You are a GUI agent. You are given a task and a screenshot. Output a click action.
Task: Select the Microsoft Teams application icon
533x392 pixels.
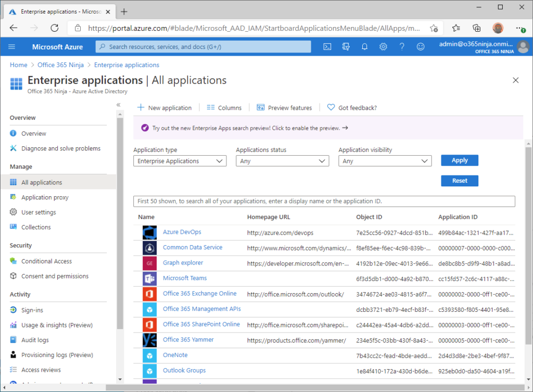point(149,278)
